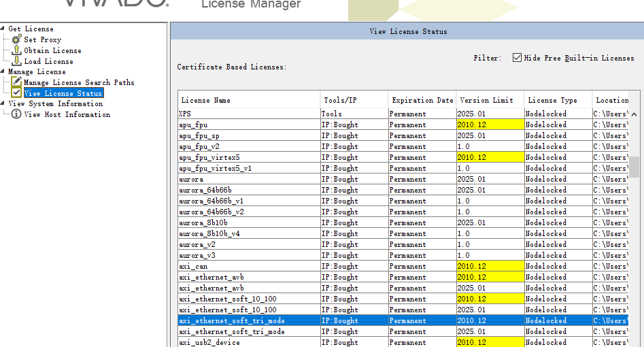Screen dimensions: 644x347
Task: Click Nodelocked cell in aurora row
Action: point(558,179)
